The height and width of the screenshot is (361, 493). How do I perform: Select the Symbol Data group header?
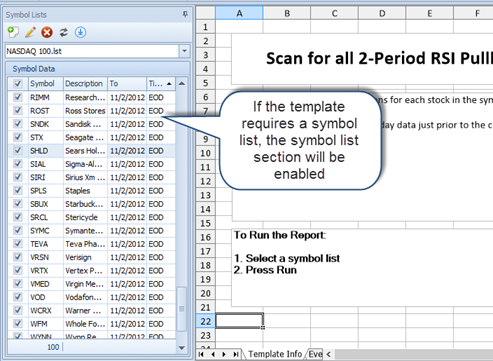pos(98,69)
